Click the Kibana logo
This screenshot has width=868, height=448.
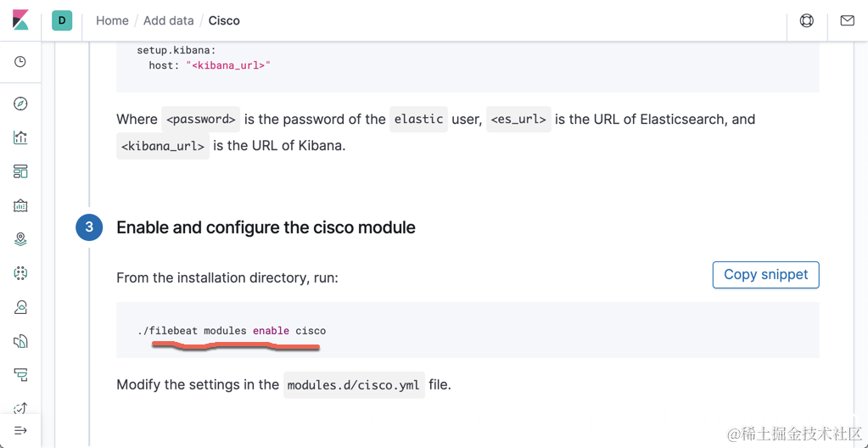tap(20, 20)
